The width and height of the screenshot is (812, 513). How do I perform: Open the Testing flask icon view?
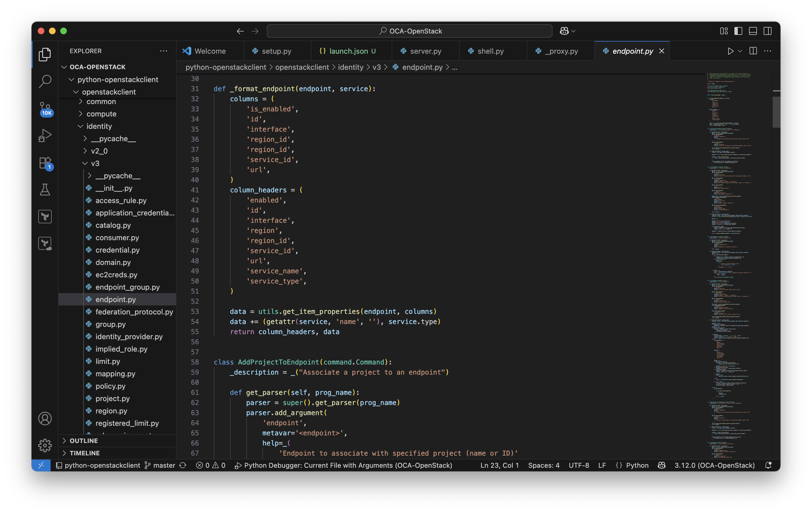(x=45, y=190)
